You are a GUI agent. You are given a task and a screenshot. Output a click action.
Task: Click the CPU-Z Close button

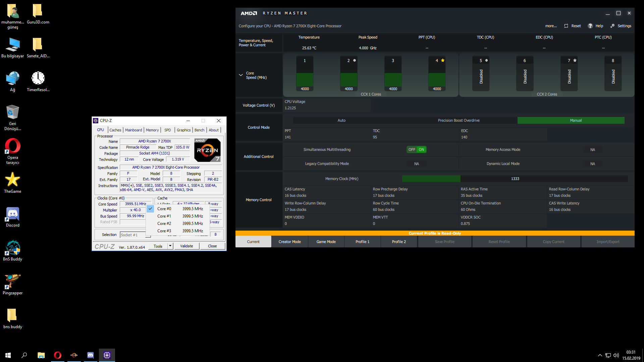(212, 246)
